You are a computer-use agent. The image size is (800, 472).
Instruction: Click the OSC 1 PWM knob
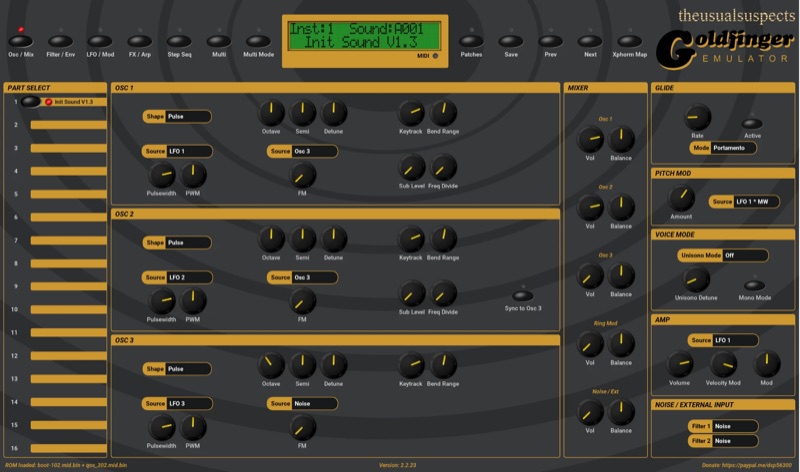pos(193,175)
